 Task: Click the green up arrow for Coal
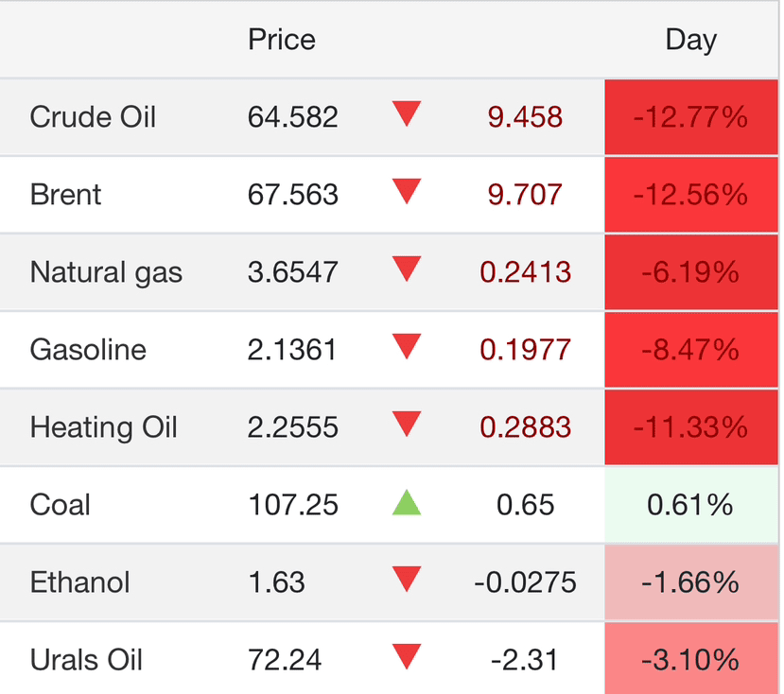(x=407, y=502)
